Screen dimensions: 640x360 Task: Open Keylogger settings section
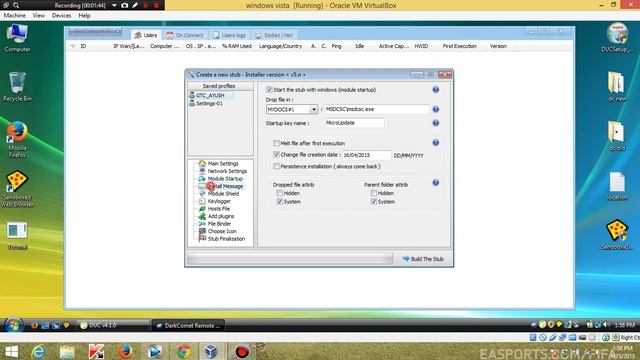[x=219, y=201]
